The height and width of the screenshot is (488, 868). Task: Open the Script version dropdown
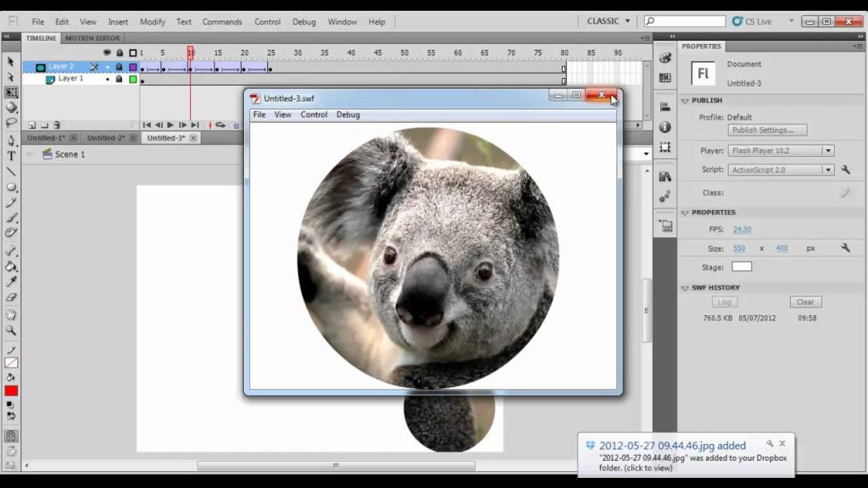[x=828, y=169]
